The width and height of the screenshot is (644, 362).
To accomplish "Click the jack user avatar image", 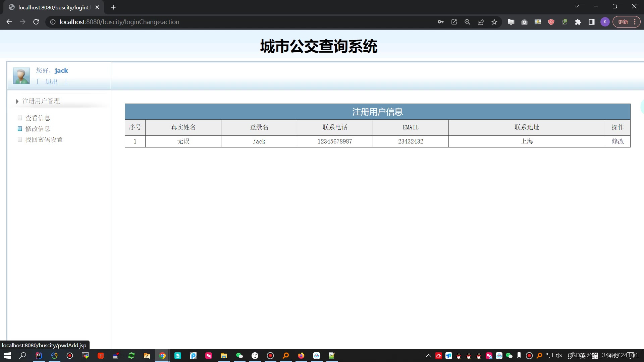I will pyautogui.click(x=21, y=75).
